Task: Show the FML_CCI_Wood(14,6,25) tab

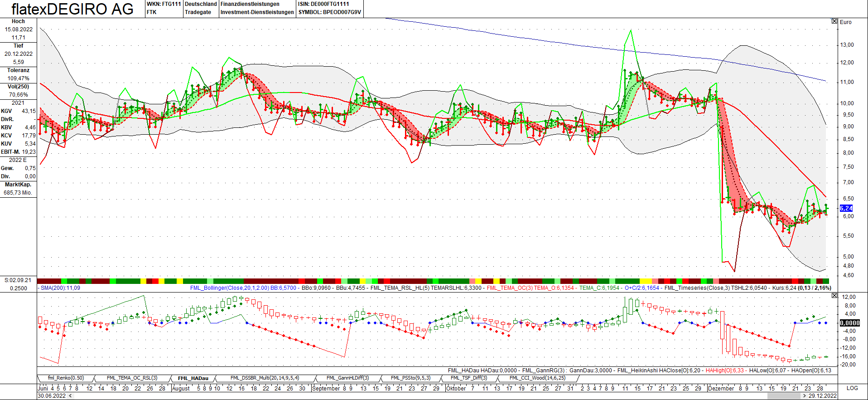Action: coord(537,378)
